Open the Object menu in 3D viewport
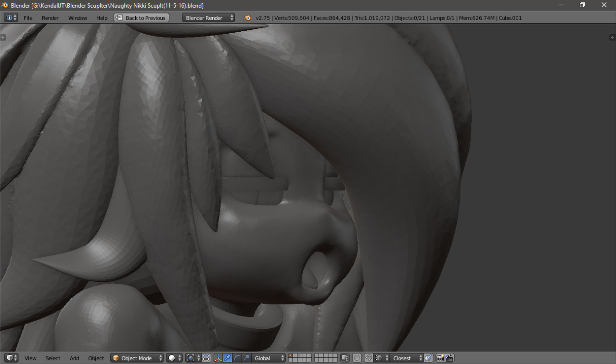616x364 pixels. (x=96, y=358)
